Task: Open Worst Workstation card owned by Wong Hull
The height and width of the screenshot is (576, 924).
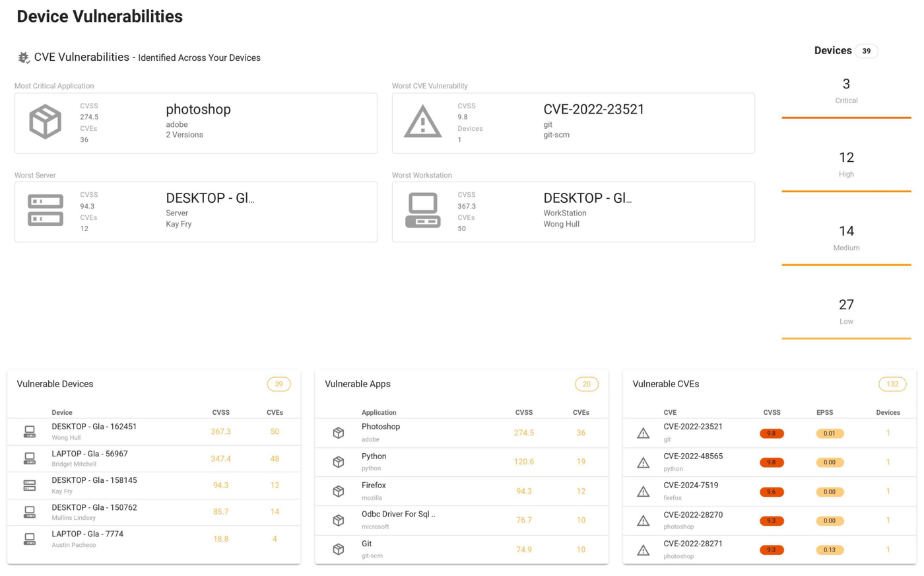Action: point(573,212)
